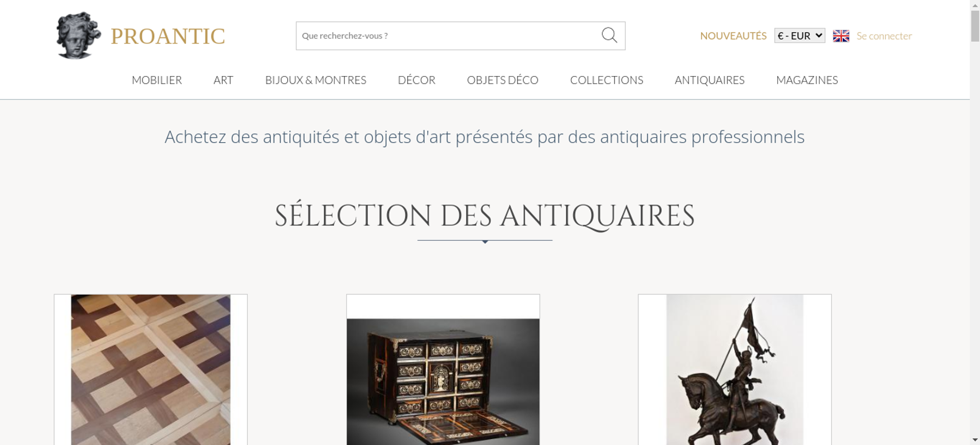Open the ANTIQUAIRES menu
Viewport: 980px width, 445px height.
coord(710,80)
